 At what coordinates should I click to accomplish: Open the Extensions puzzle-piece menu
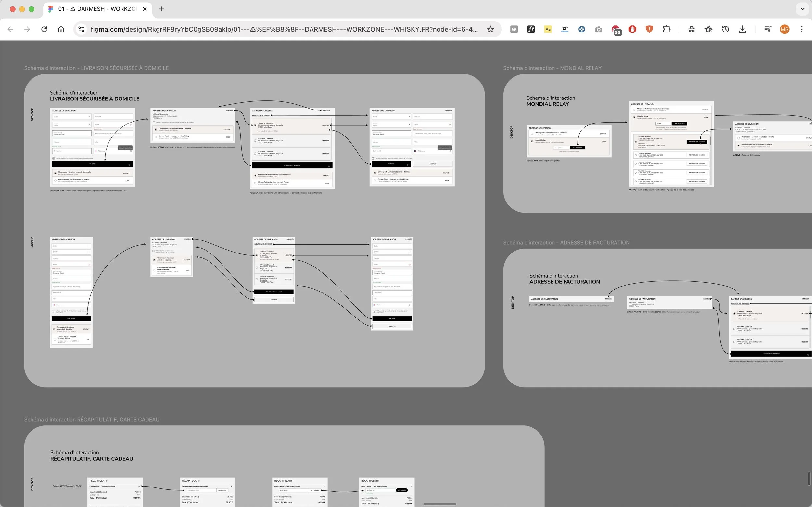pos(666,29)
